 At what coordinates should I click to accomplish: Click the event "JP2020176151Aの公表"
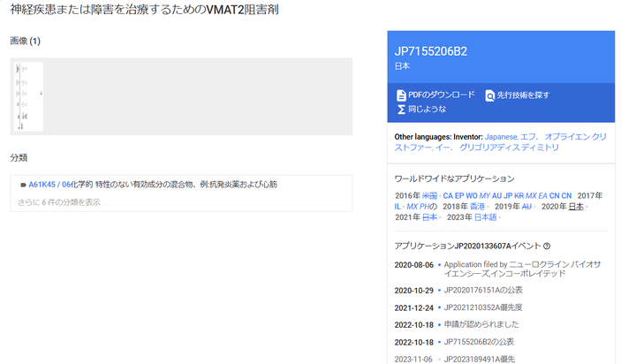(x=483, y=290)
